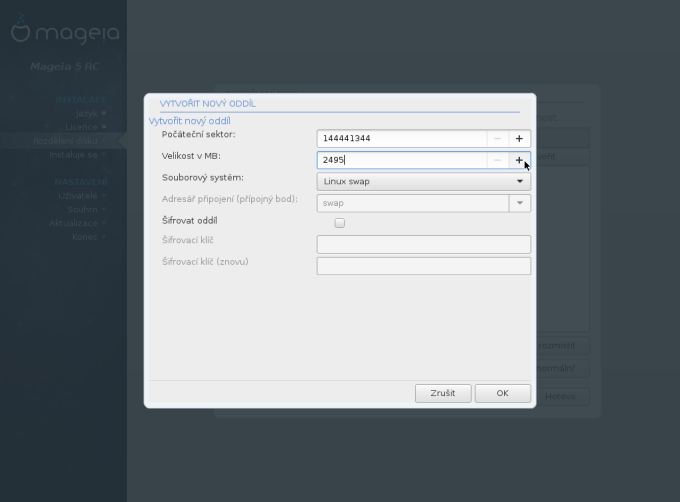
Task: Click the Souborový systém label
Action: (203, 178)
